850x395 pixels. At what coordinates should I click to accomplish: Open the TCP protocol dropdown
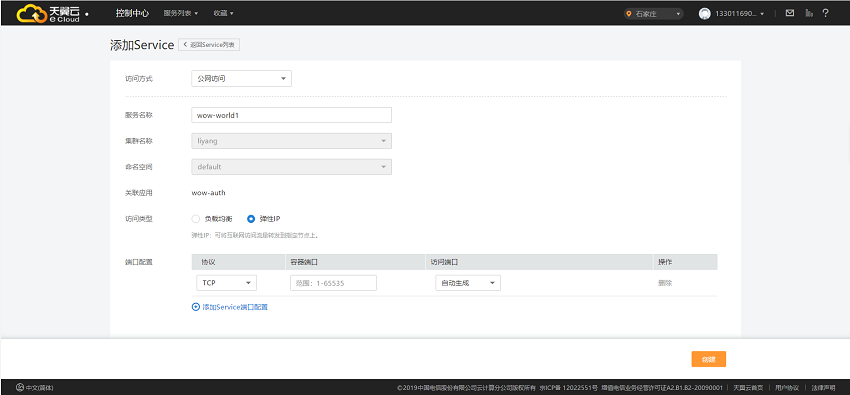point(226,283)
